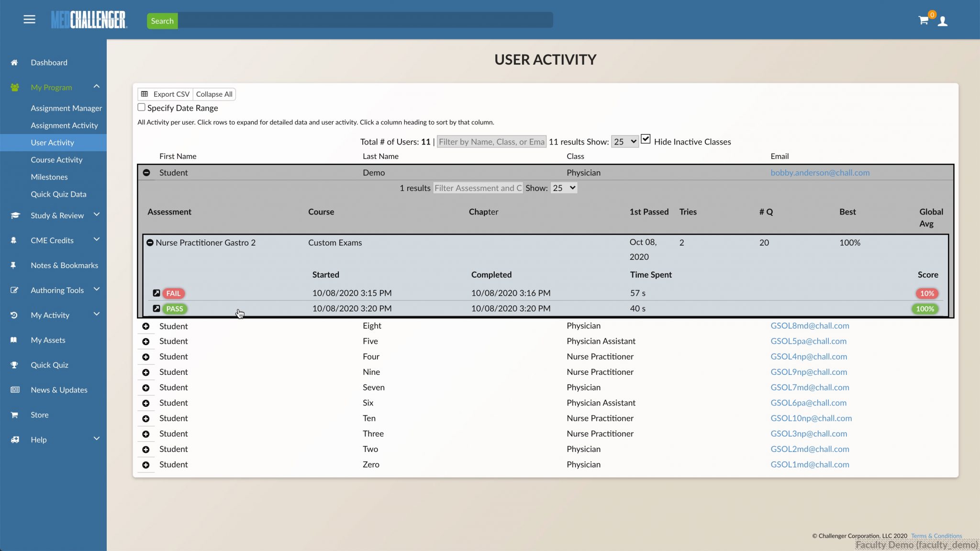Click the Export CSV button

click(166, 94)
